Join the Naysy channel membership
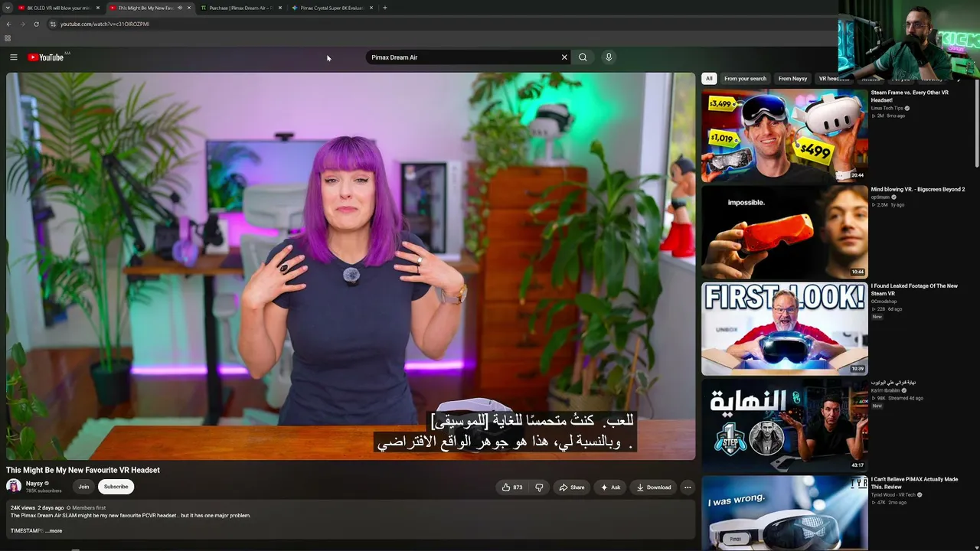 pyautogui.click(x=83, y=487)
